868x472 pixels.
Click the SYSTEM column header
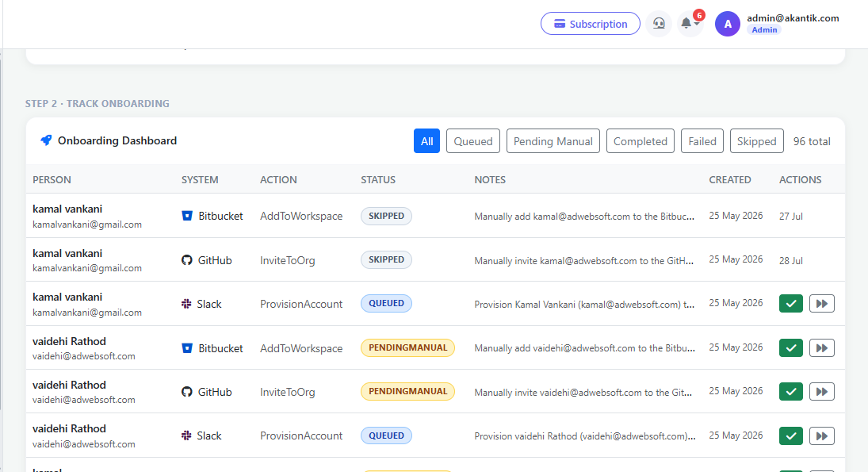[x=200, y=179]
